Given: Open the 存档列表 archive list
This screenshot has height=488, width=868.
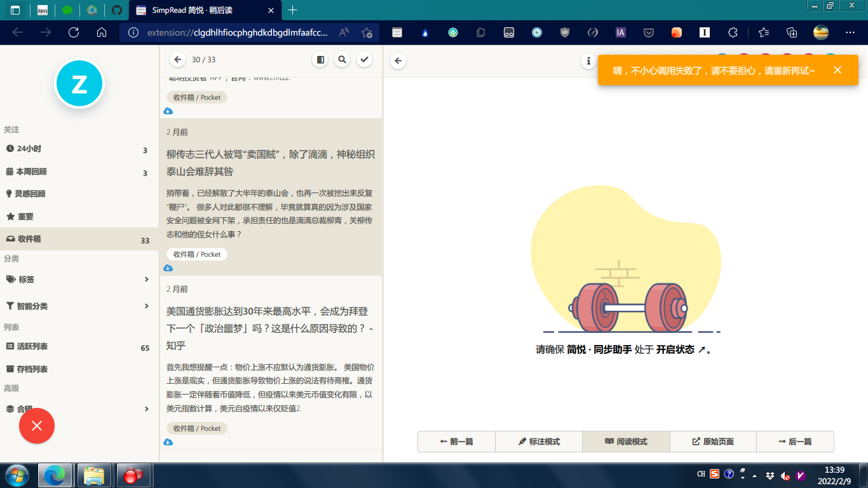Looking at the screenshot, I should pyautogui.click(x=79, y=369).
